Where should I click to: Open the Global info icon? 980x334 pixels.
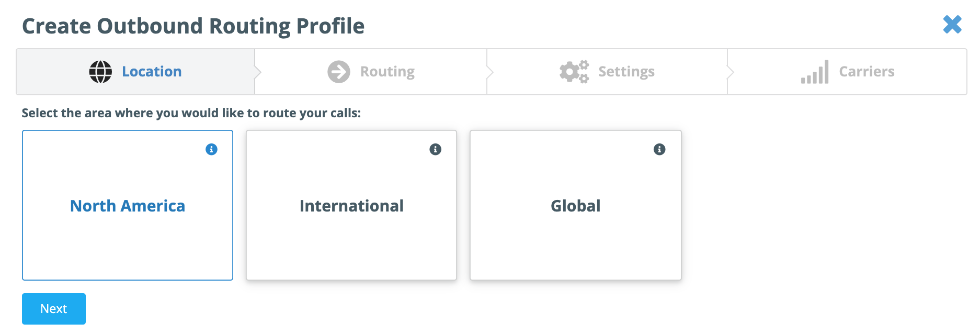click(x=659, y=149)
